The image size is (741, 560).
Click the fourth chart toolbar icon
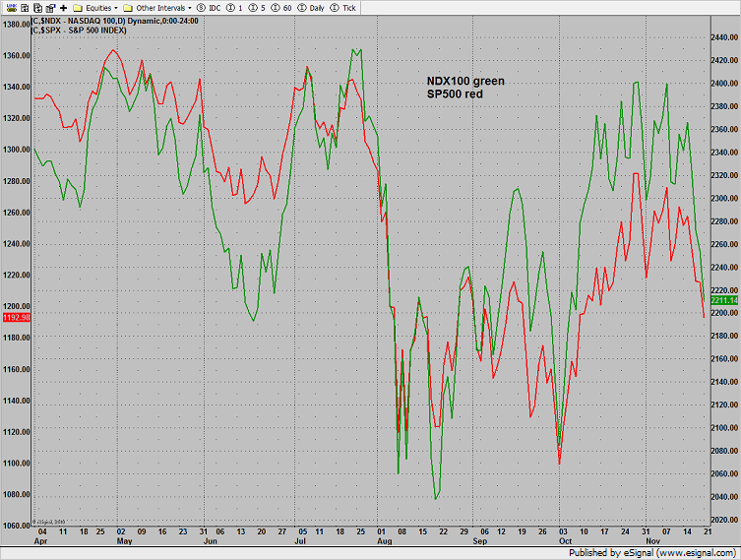tap(49, 7)
